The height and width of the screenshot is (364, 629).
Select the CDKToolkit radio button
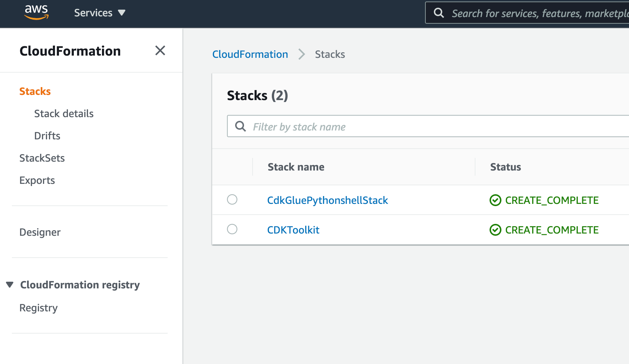point(232,229)
